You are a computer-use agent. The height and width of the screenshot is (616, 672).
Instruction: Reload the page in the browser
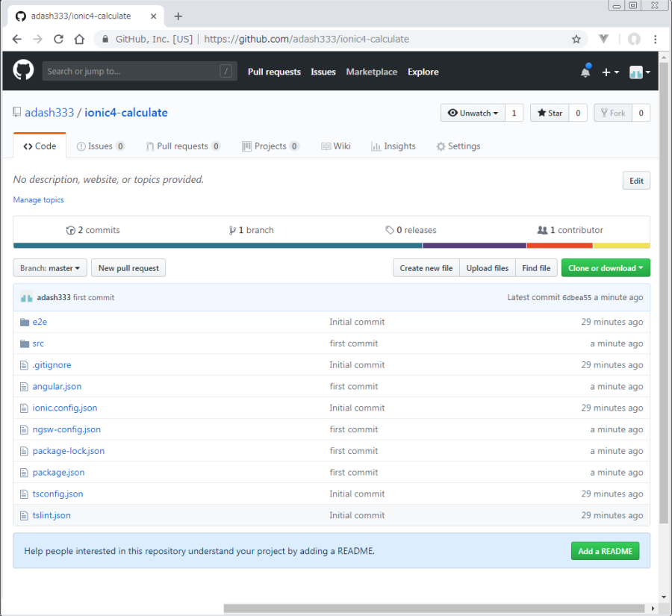coord(57,39)
